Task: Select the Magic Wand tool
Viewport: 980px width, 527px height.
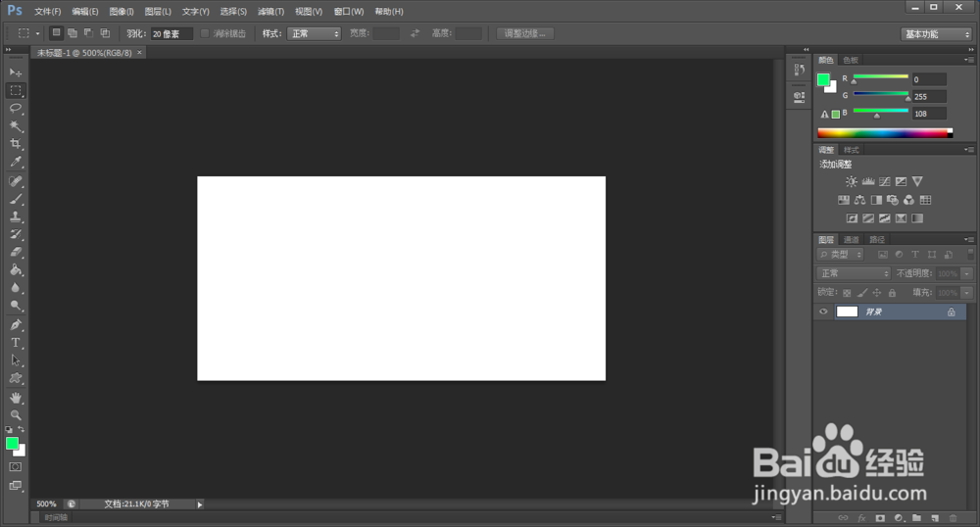Action: 16,126
